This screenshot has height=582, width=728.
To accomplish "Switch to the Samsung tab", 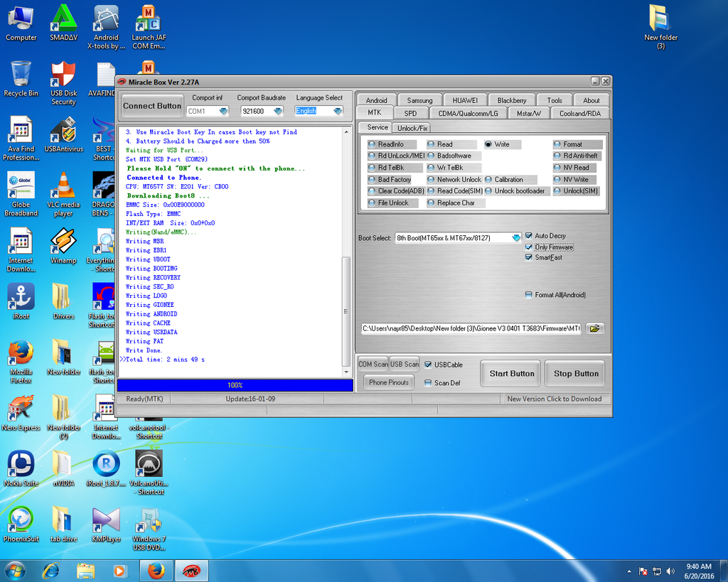I will pos(419,100).
